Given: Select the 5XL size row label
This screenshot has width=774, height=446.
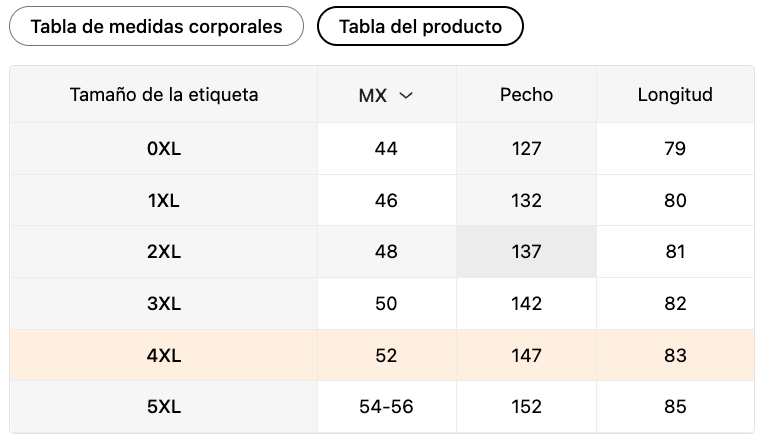Looking at the screenshot, I should pos(164,407).
